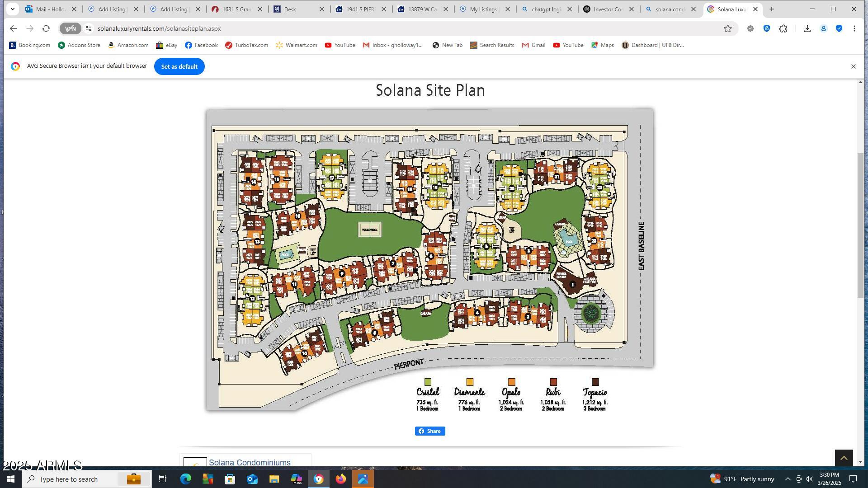This screenshot has width=868, height=488.
Task: Click the Set as default button
Action: (179, 66)
